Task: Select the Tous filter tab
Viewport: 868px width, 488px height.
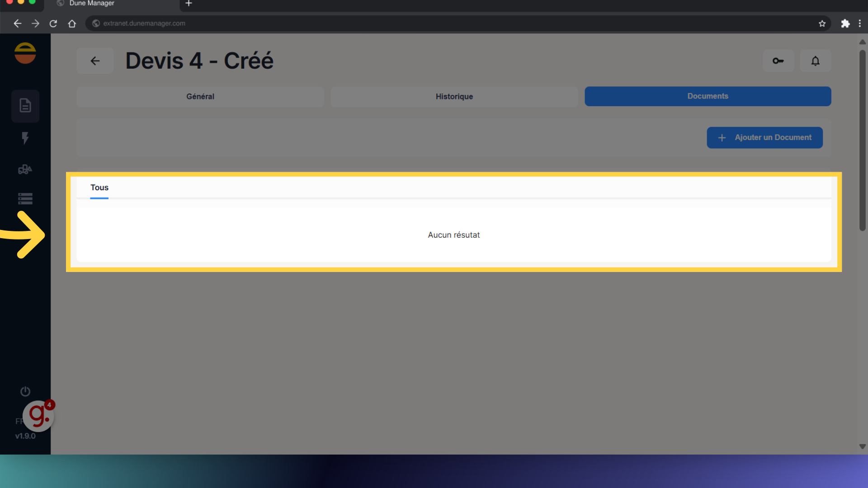Action: tap(99, 188)
